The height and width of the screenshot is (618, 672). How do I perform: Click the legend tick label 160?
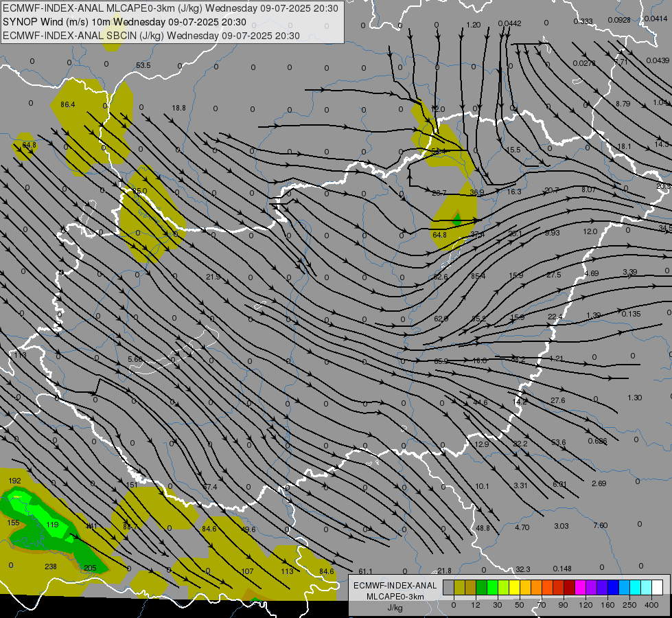click(607, 605)
